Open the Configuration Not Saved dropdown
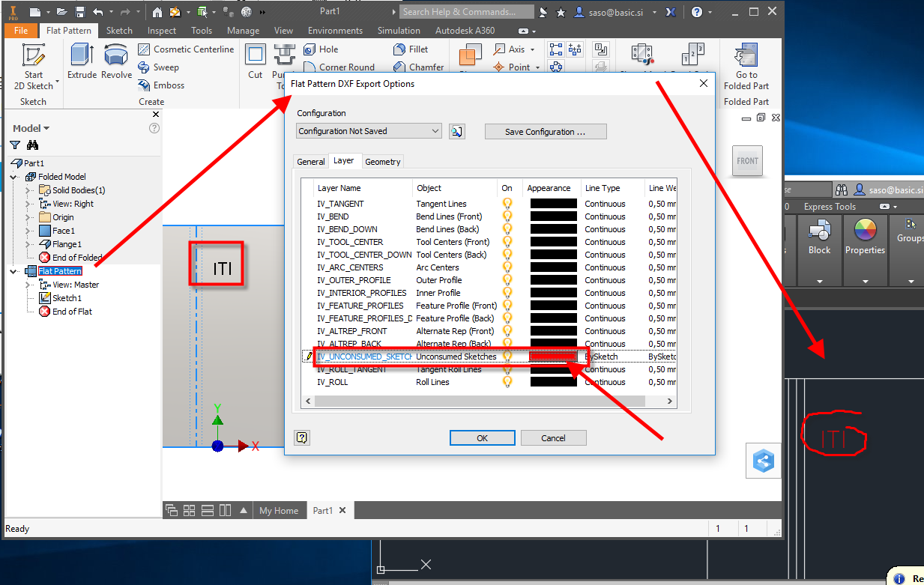 (x=369, y=131)
